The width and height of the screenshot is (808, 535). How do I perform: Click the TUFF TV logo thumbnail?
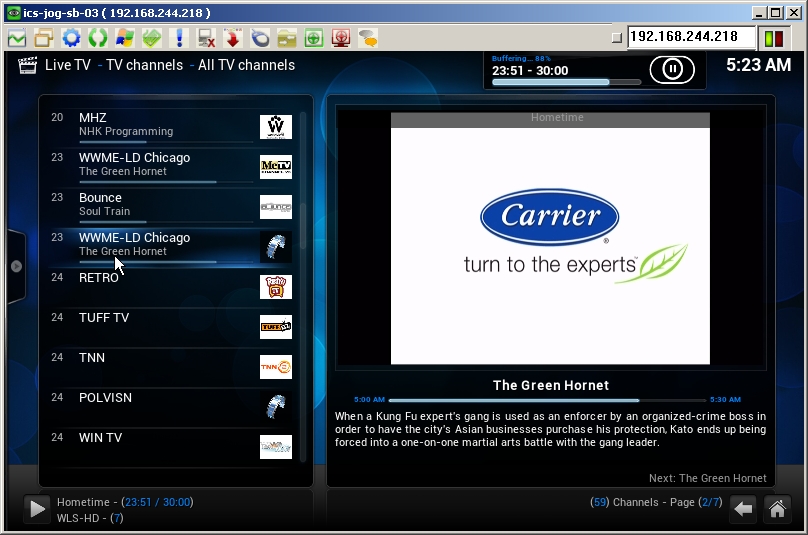[276, 327]
